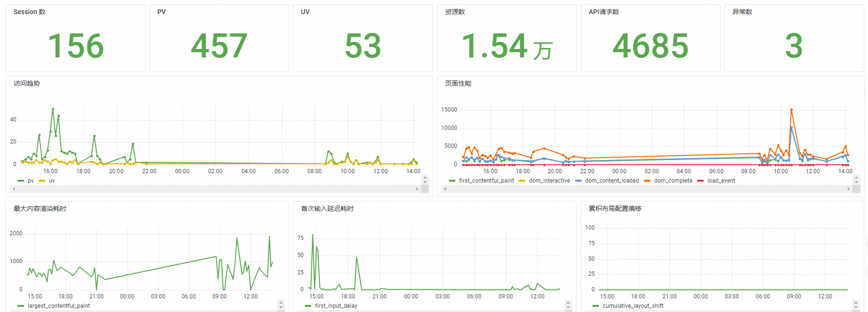Open the API请求数 panel title menu
This screenshot has height=312, width=868.
(604, 12)
